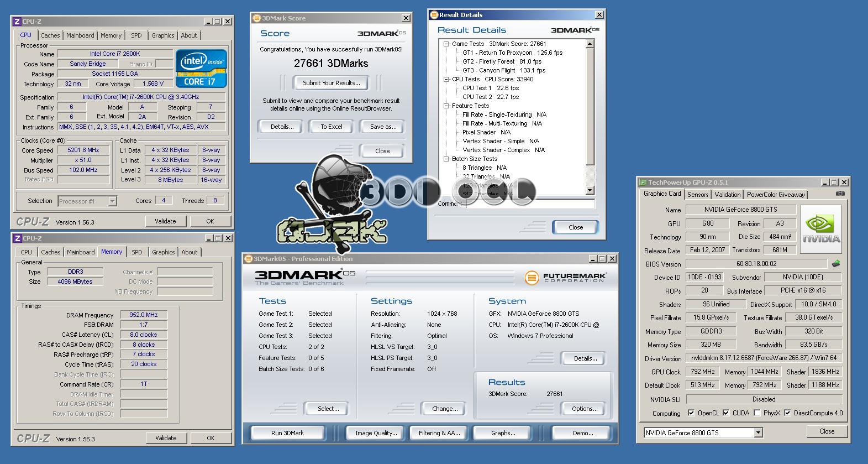This screenshot has width=868, height=464.
Task: Click Details... in 3DMark Score window
Action: [x=282, y=127]
